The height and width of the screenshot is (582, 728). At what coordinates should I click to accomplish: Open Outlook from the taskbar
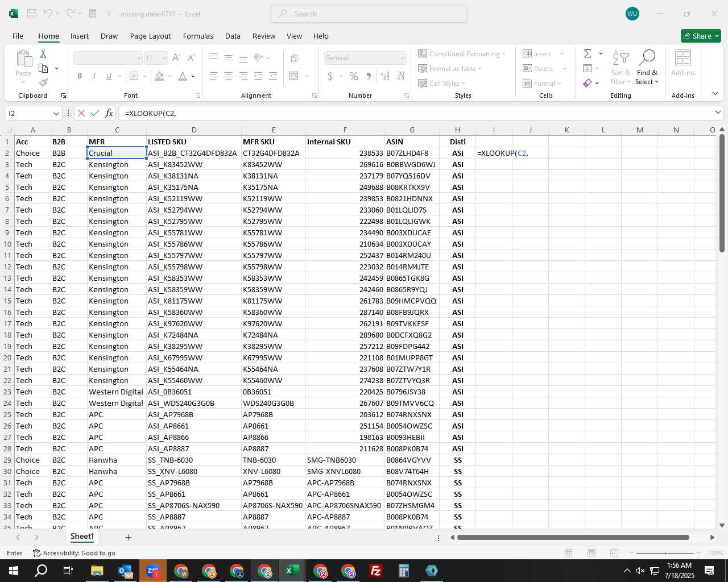(x=125, y=571)
